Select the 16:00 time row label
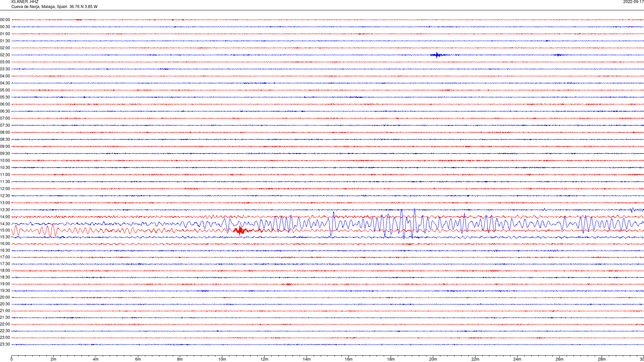Image resolution: width=644 pixels, height=362 pixels. (5, 244)
